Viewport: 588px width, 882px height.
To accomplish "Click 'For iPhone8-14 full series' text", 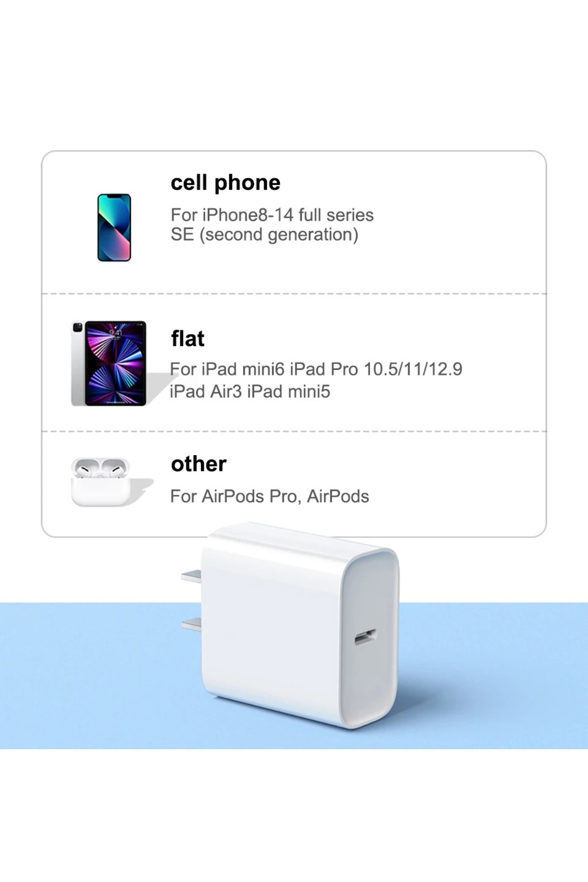I will (x=272, y=215).
